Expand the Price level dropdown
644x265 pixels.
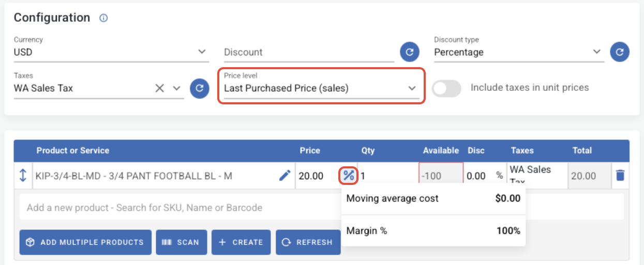412,88
